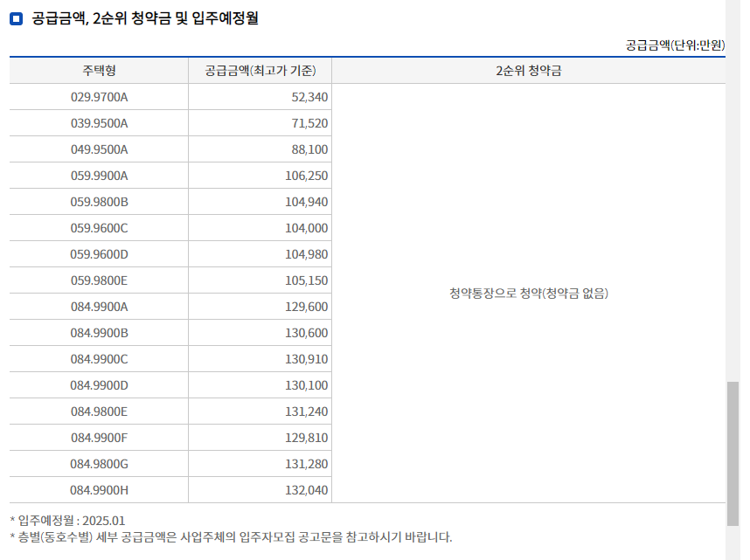750x560 pixels.
Task: Click the price 131,280
Action: pos(307,465)
